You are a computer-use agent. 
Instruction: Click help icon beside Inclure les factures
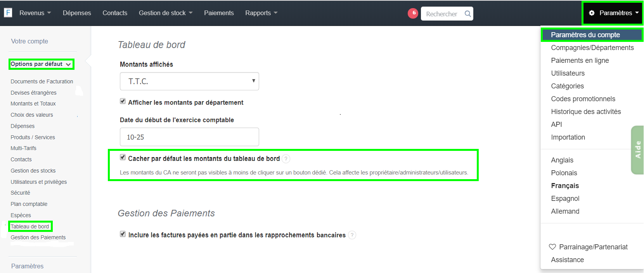(352, 235)
